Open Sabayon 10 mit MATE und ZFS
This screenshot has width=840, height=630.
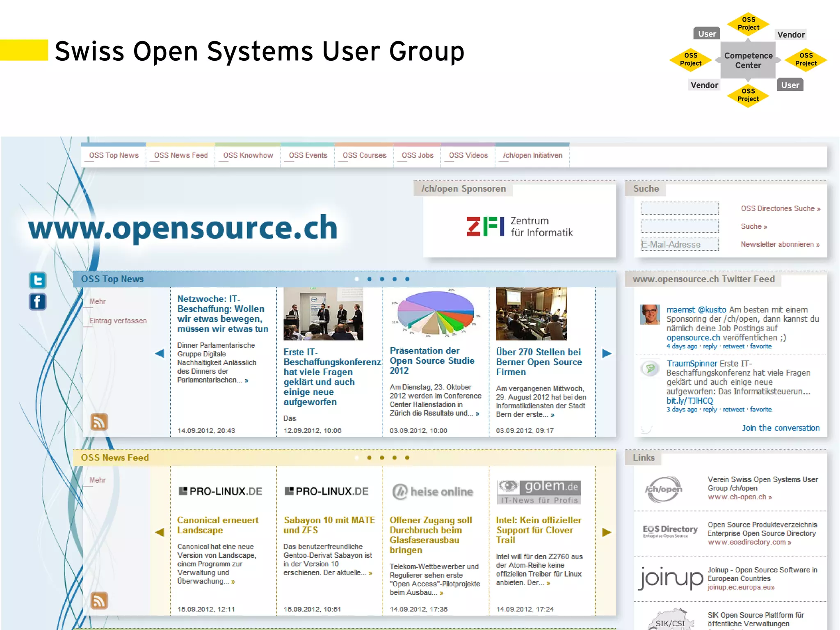point(329,525)
